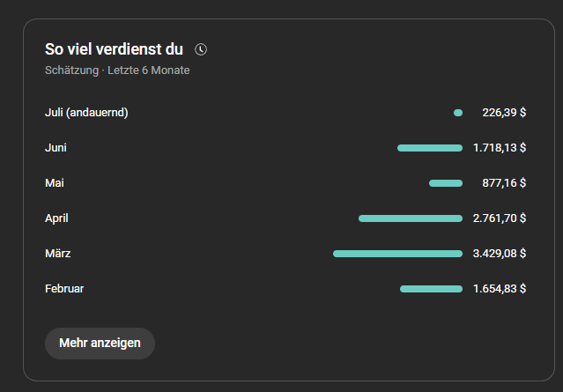Click the clock icon beside the heading
Screen dimensions: 563x392
(201, 49)
